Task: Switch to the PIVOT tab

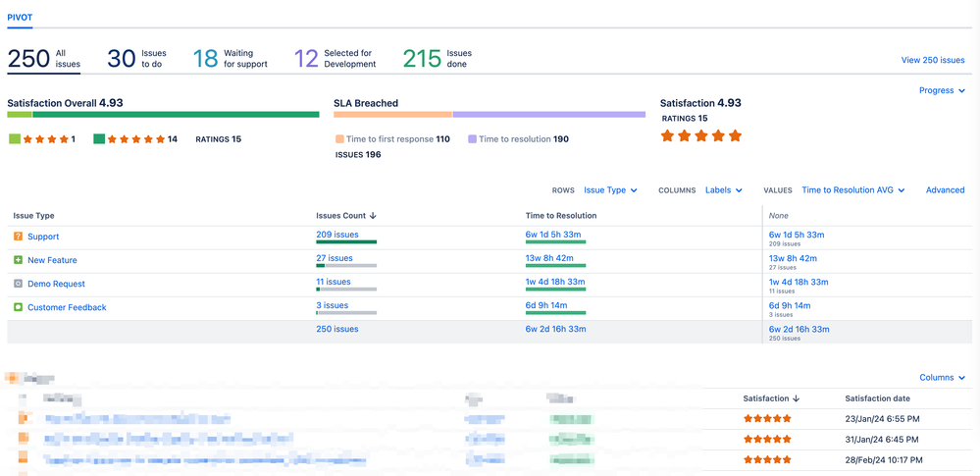Action: coord(20,18)
